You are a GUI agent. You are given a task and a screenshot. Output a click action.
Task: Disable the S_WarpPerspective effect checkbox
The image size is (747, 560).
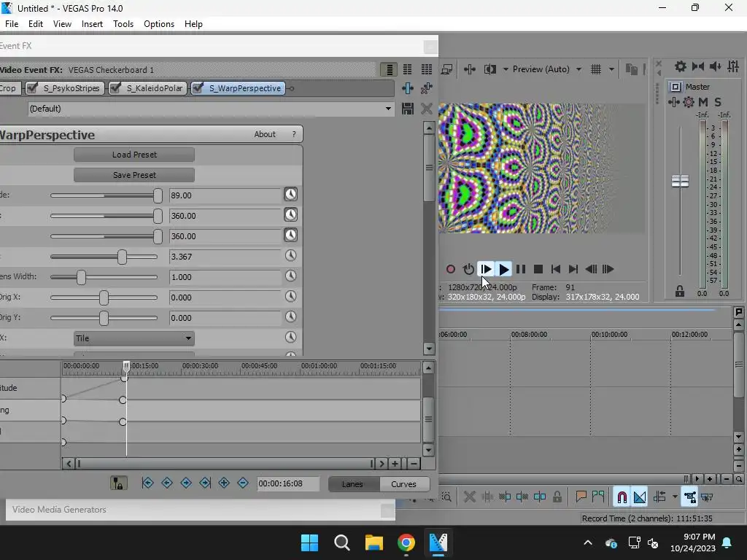point(198,88)
